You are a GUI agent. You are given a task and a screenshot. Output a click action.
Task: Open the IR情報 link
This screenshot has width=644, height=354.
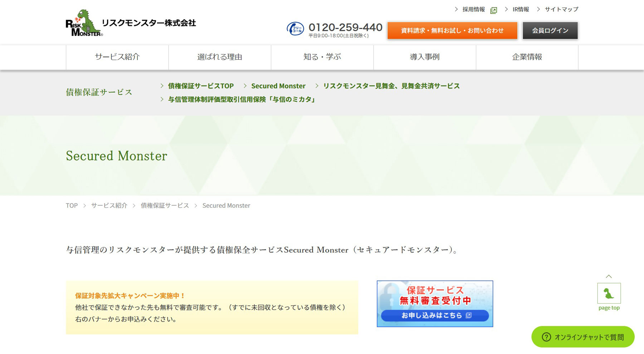click(521, 9)
